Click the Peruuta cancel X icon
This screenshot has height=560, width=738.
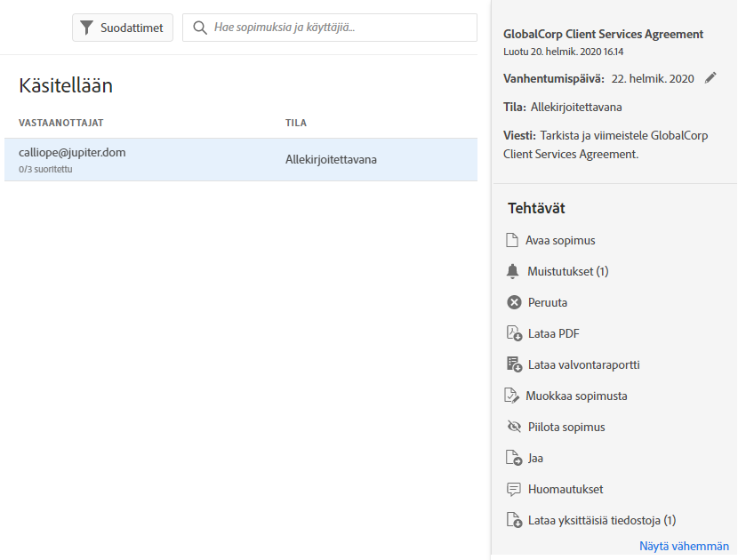coord(513,302)
